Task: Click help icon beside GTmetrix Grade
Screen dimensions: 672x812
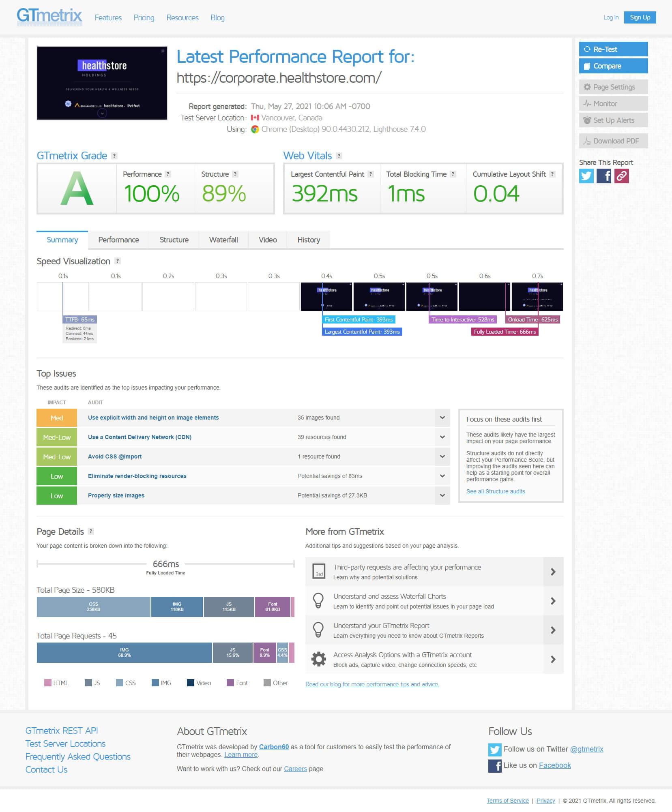Action: click(114, 156)
